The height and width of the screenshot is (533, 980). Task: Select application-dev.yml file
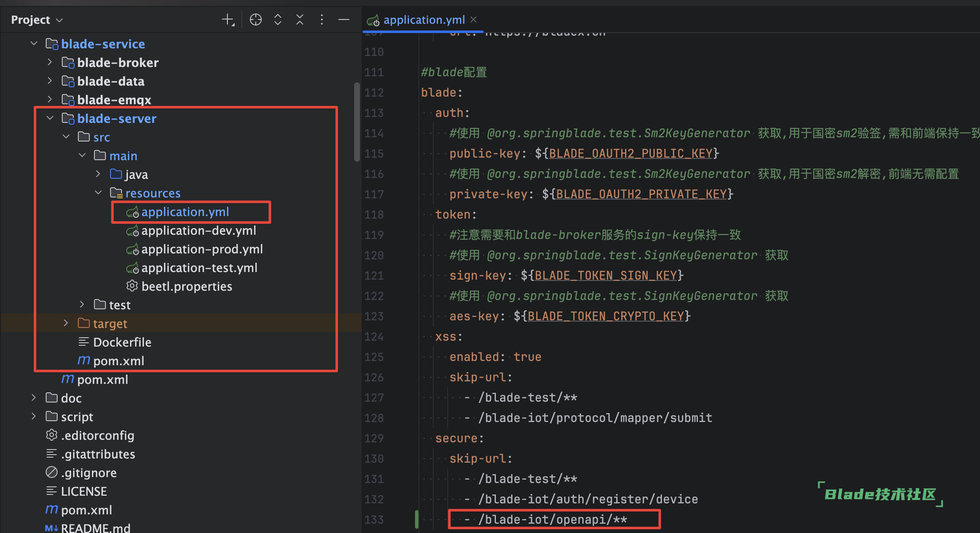pyautogui.click(x=199, y=230)
